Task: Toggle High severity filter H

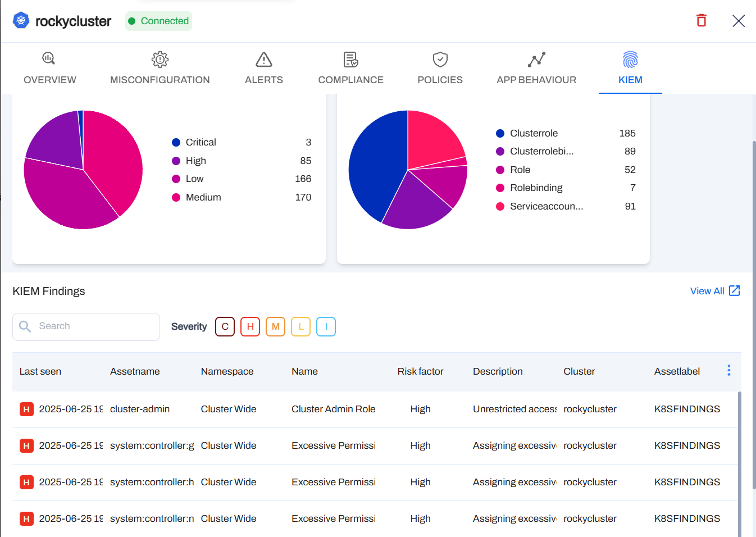Action: tap(250, 326)
